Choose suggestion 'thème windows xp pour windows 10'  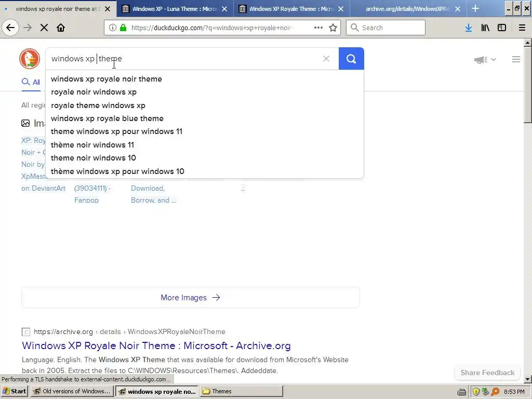[205, 171]
